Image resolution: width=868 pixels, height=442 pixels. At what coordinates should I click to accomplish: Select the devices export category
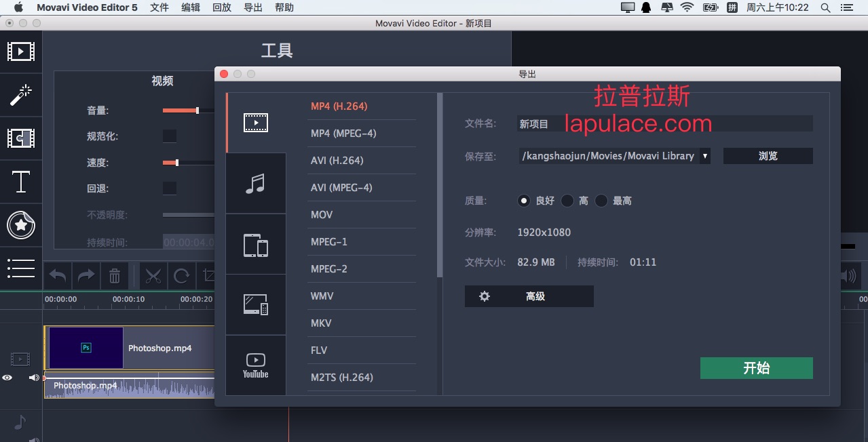click(x=256, y=244)
